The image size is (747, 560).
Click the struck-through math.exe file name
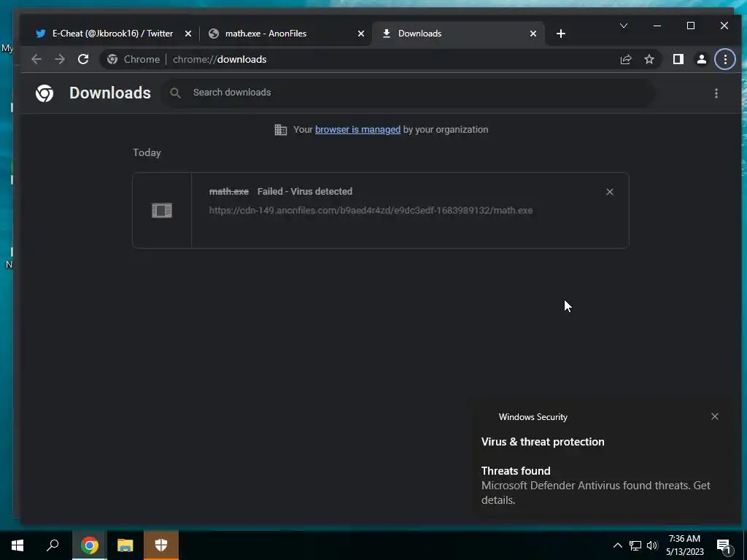click(x=228, y=192)
